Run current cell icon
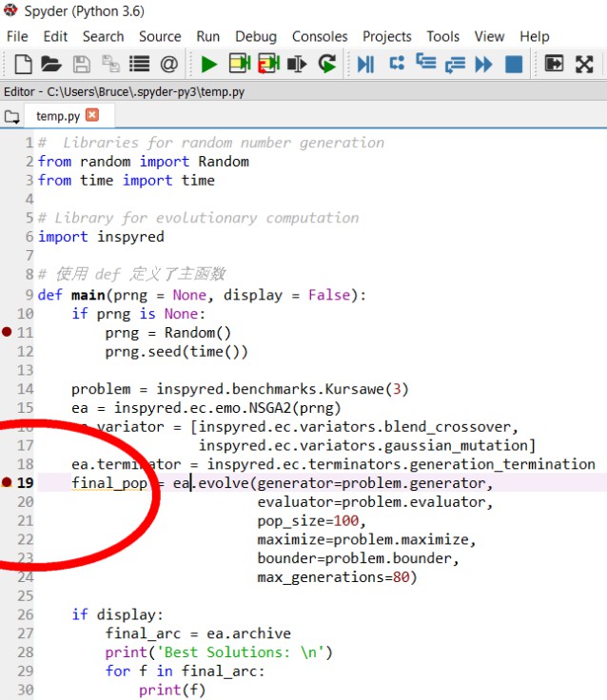Viewport: 607px width, 700px height. (x=240, y=63)
